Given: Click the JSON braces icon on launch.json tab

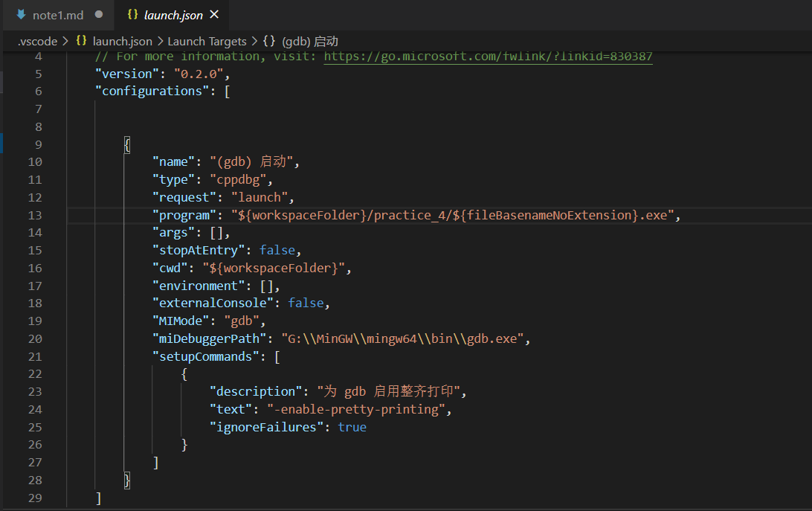Looking at the screenshot, I should click(x=132, y=15).
